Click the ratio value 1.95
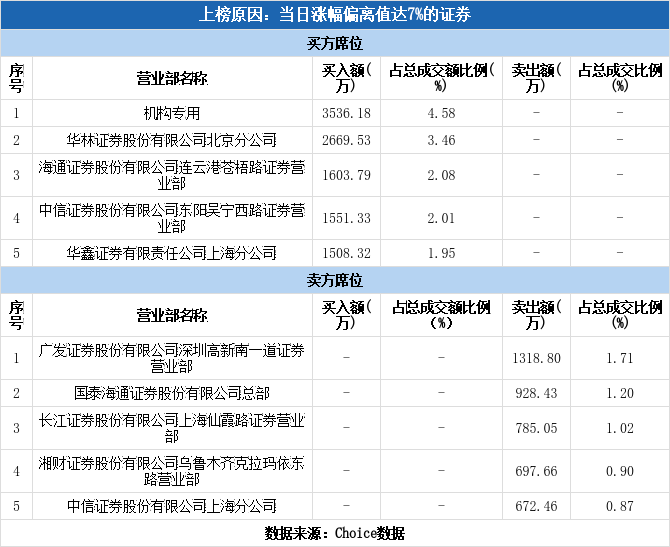 click(441, 253)
